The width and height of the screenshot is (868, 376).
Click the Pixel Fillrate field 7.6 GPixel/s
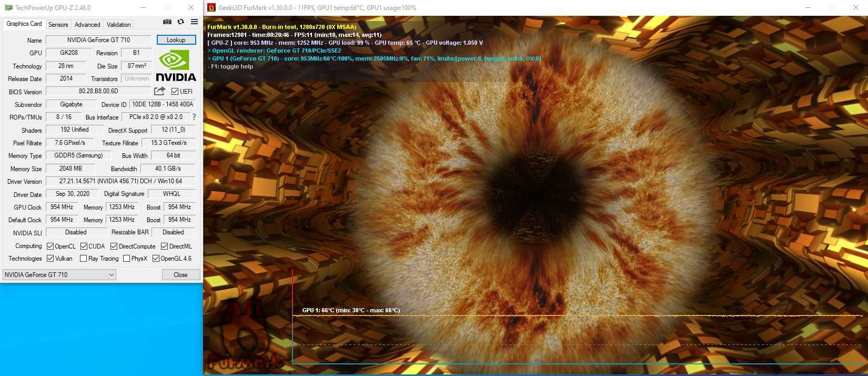pos(69,143)
